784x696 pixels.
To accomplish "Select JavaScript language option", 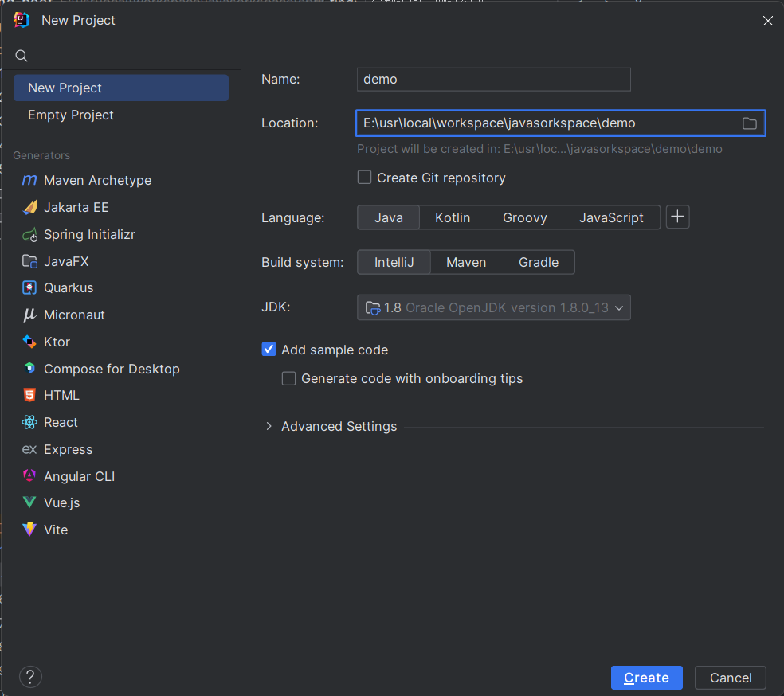I will click(611, 217).
